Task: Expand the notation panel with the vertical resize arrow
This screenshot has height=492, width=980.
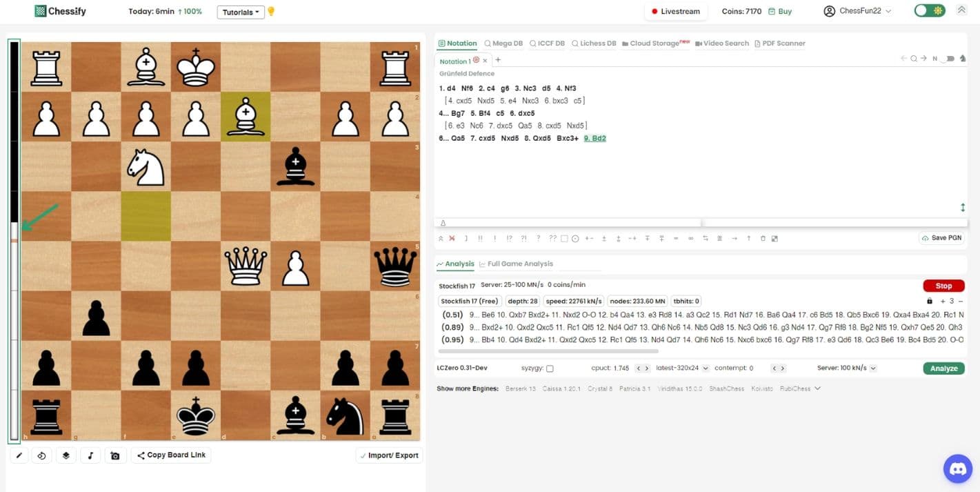Action: [963, 208]
